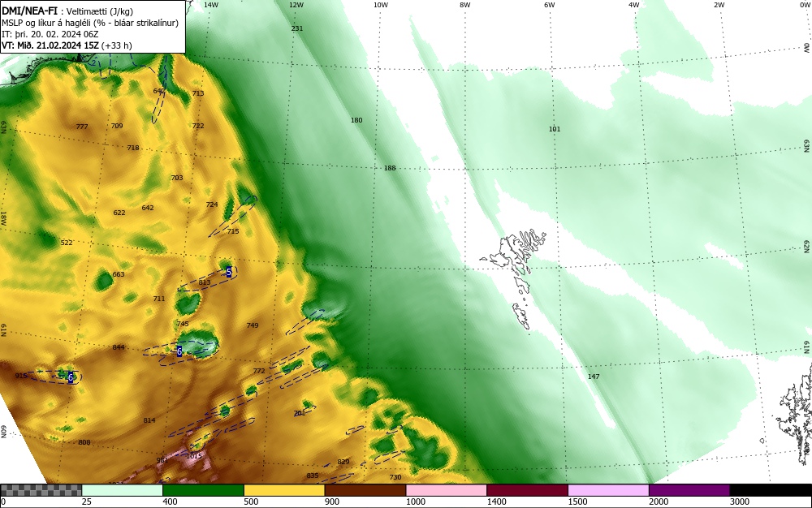Click the 12W longitude label
The width and height of the screenshot is (812, 508).
pos(296,5)
